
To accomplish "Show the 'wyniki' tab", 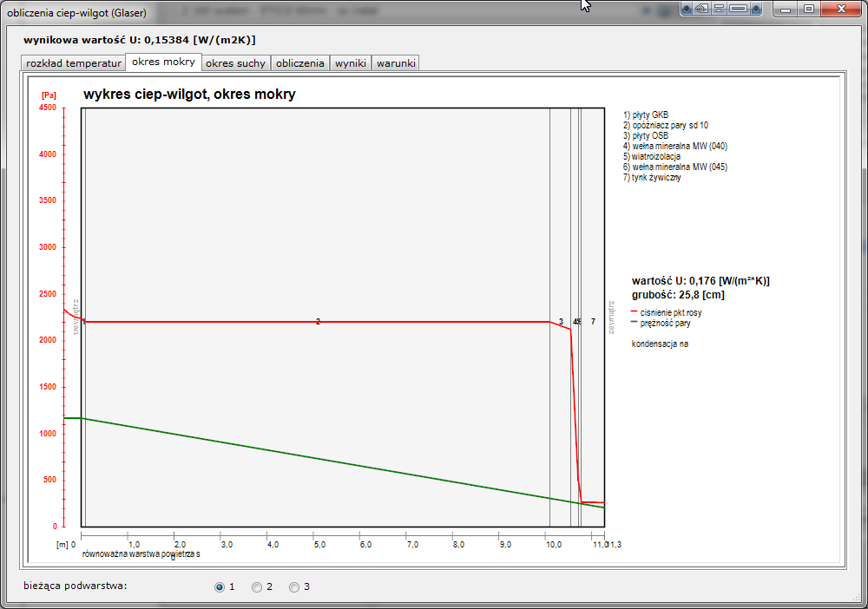I will click(351, 63).
